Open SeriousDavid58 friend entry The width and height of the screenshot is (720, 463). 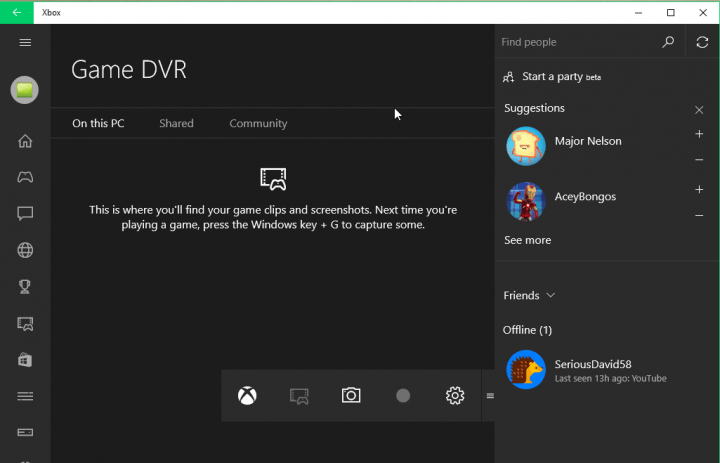click(607, 370)
